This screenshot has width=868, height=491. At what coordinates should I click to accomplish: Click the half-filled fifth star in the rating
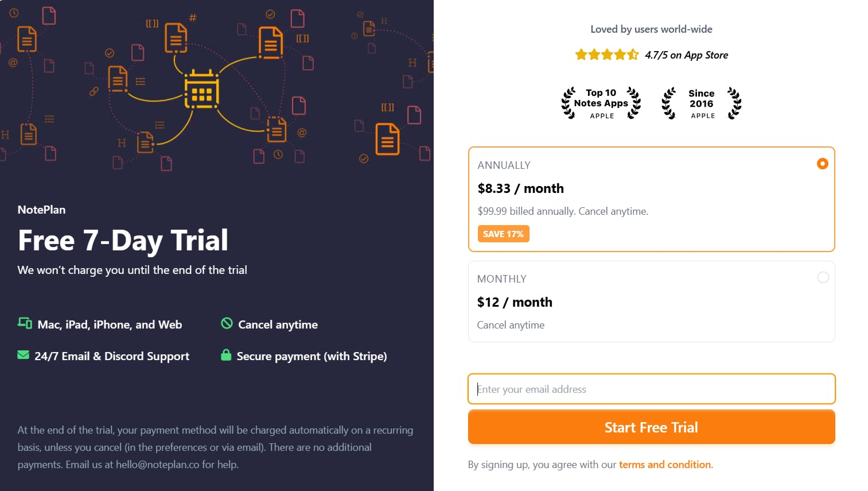[x=633, y=54]
